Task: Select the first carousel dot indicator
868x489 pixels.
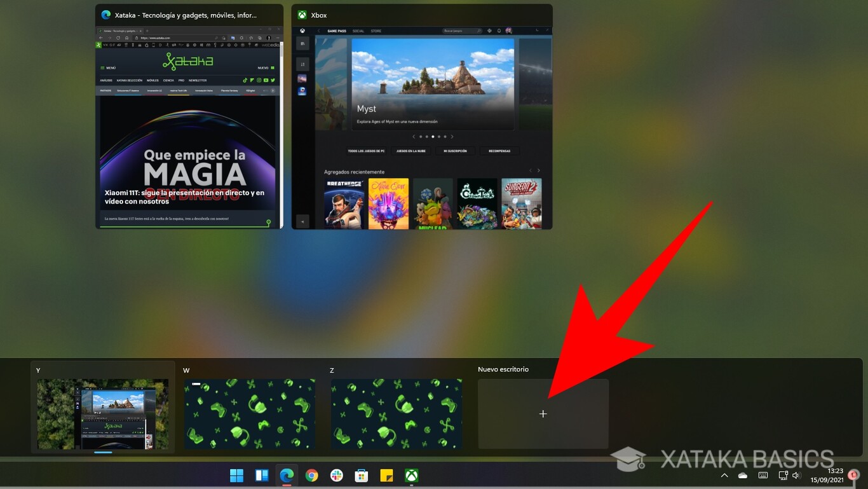Action: point(421,136)
